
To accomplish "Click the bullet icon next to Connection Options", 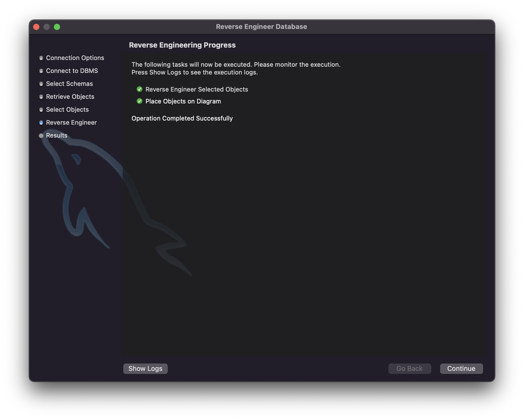I will click(x=41, y=58).
